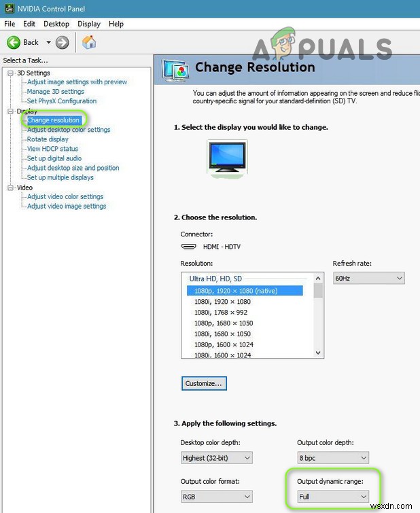Screen dimensions: 420x513
Task: Open Desktop color depth dropdown
Action: (216, 458)
